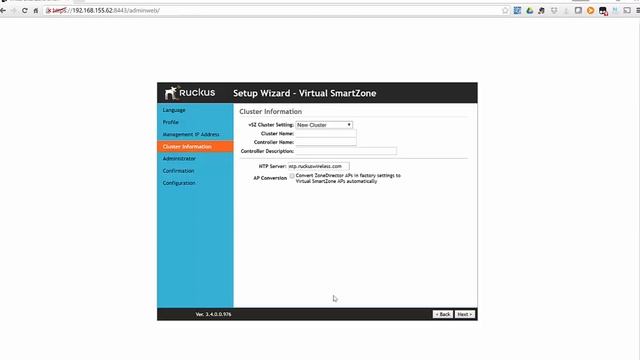Click the NTP Server field

(x=318, y=166)
